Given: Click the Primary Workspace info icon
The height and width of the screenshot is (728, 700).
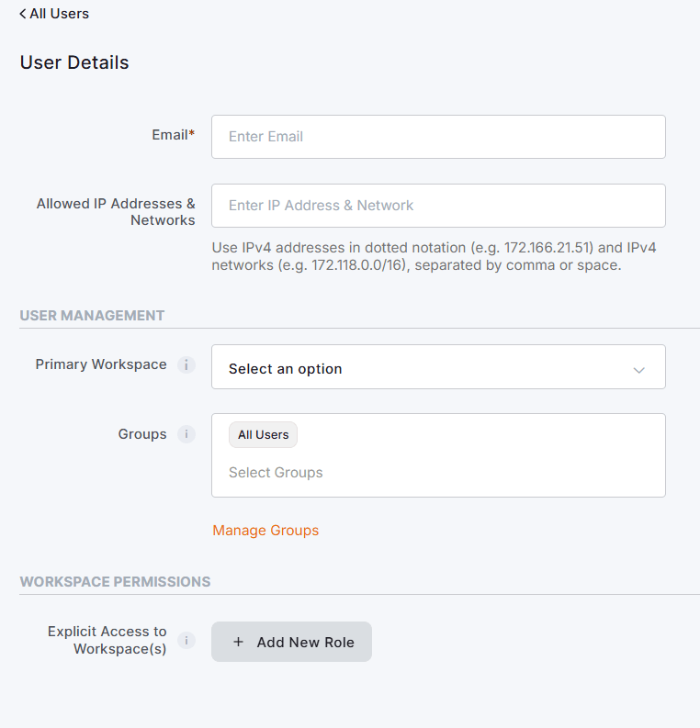Looking at the screenshot, I should pos(186,365).
